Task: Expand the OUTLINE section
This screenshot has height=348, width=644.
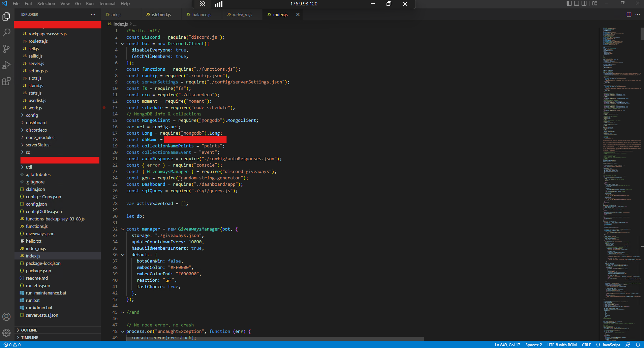Action: [29, 330]
